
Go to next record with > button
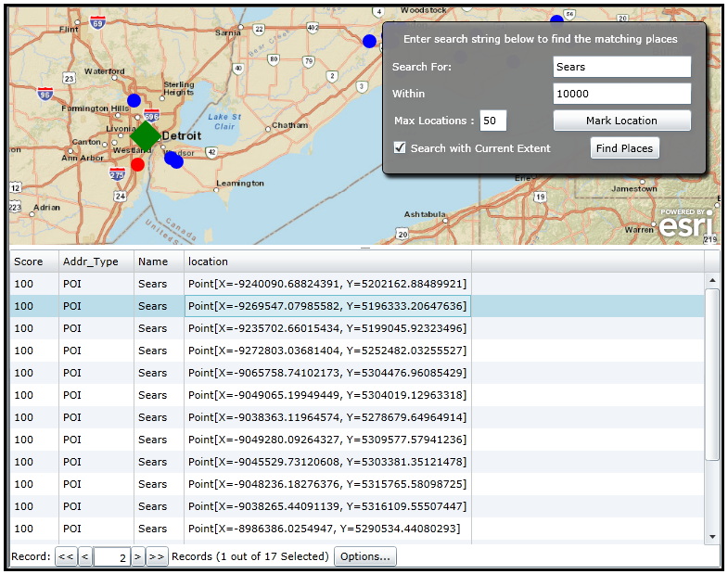coord(138,556)
